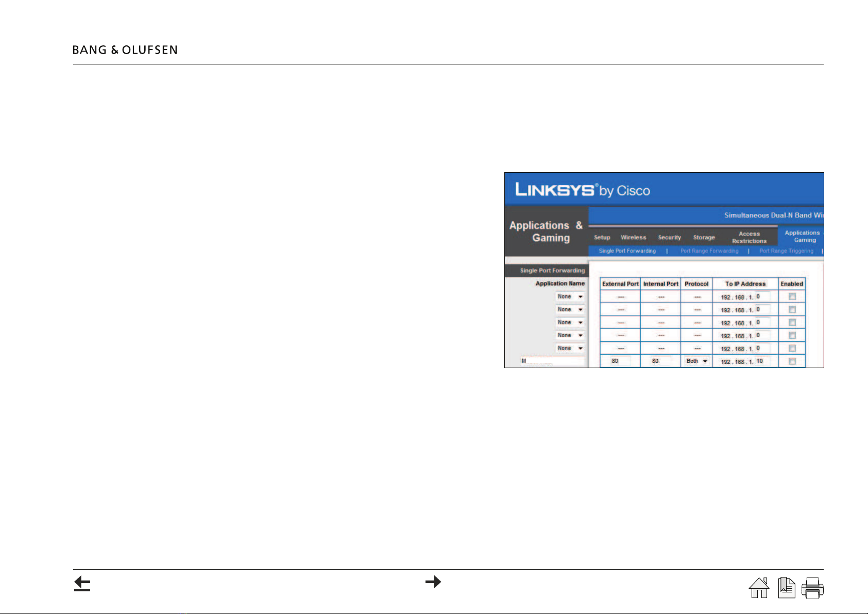Click the Protocol column header

pyautogui.click(x=696, y=284)
